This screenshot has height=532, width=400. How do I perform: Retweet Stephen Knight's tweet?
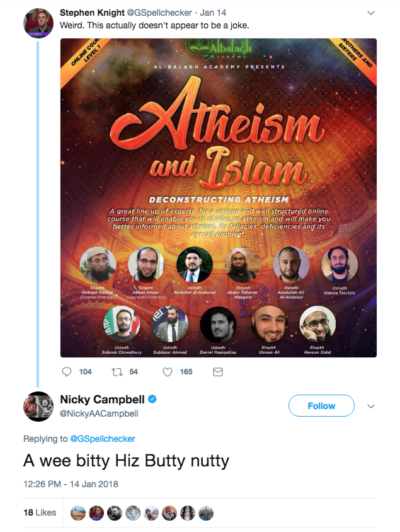click(x=117, y=372)
